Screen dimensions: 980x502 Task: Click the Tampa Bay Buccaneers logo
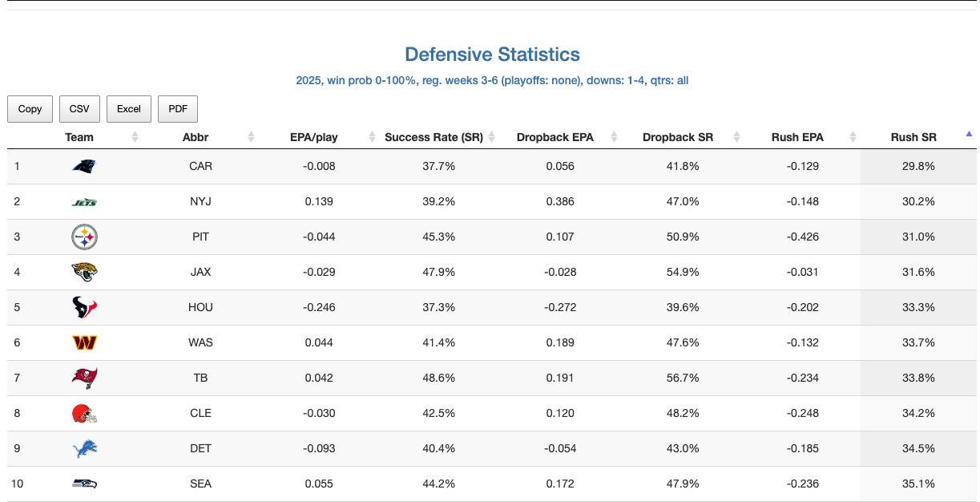click(x=84, y=378)
